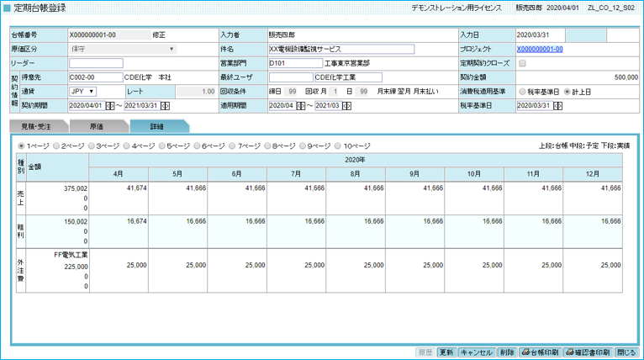The image size is (644, 360).
Task: Switch to the 原価 tab
Action: coord(97,126)
